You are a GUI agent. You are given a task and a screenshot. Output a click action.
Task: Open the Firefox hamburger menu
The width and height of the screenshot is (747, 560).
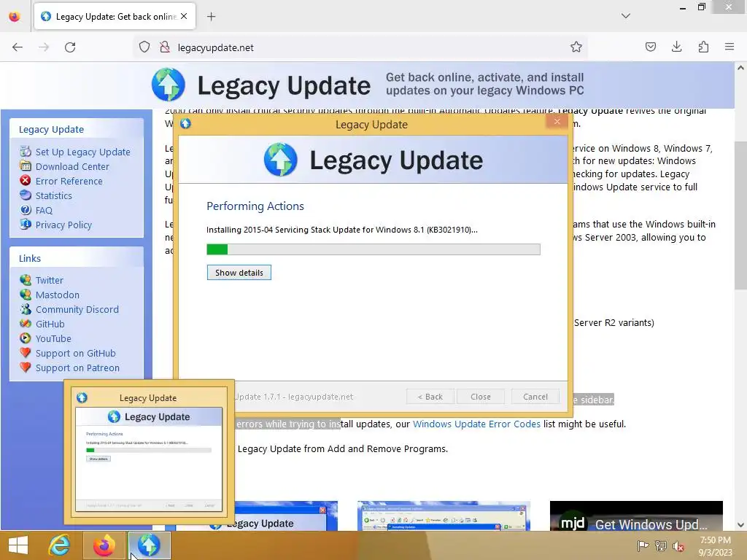coord(729,47)
